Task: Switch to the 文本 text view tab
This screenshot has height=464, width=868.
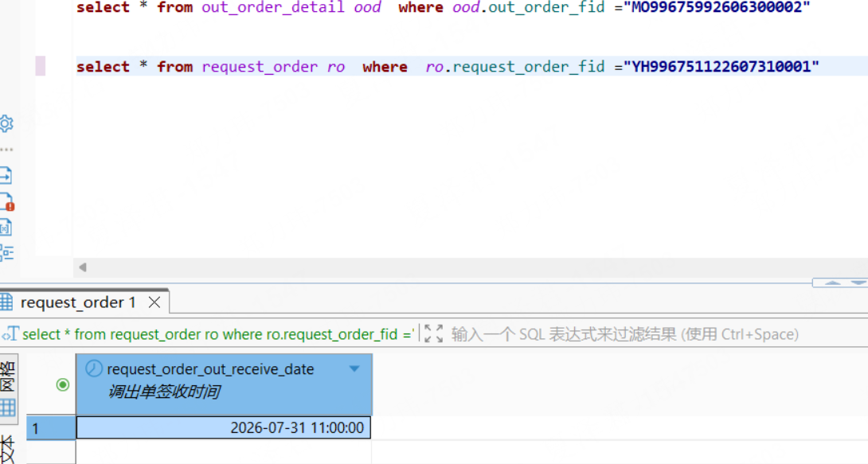Action: [6, 449]
